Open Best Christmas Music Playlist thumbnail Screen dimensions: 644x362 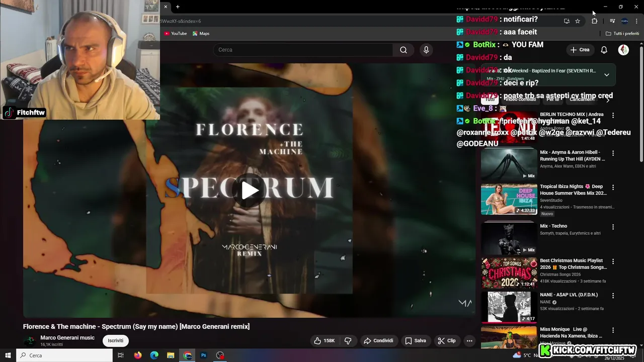pyautogui.click(x=509, y=273)
